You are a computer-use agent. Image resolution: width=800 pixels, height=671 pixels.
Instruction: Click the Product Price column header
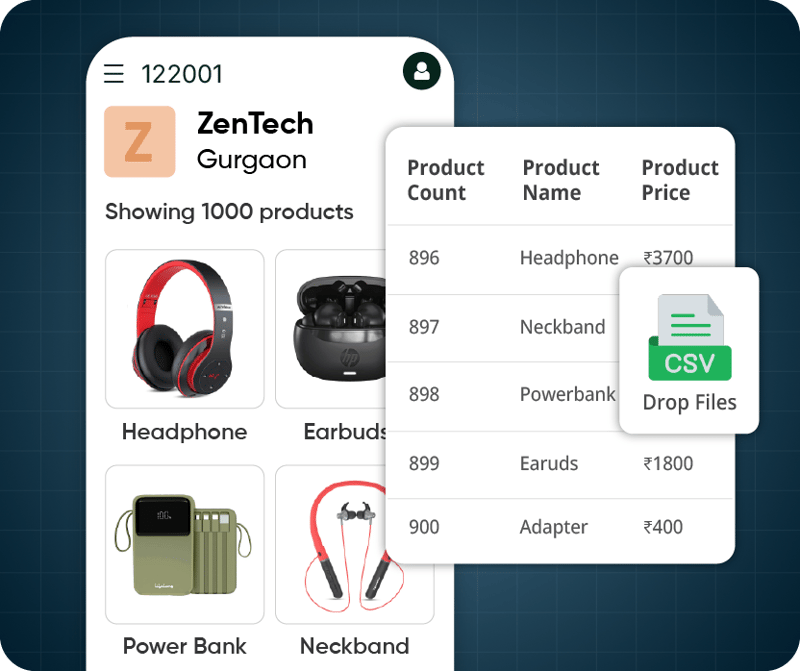coord(680,180)
